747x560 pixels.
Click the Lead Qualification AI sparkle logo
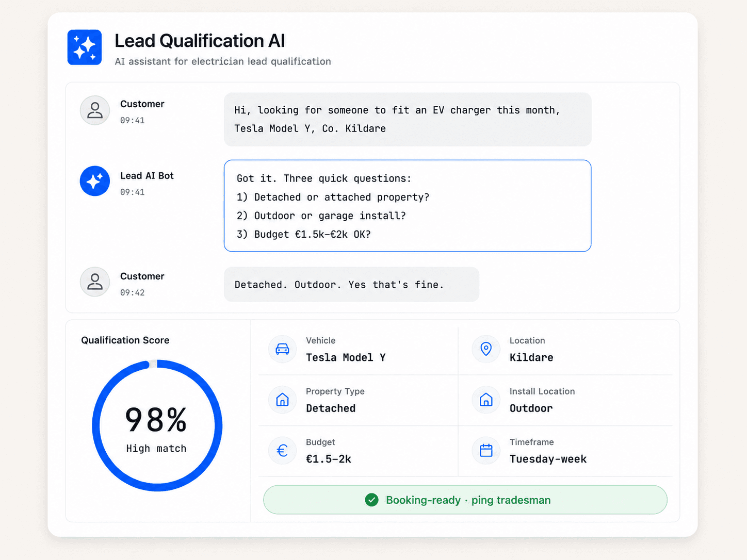pos(85,47)
